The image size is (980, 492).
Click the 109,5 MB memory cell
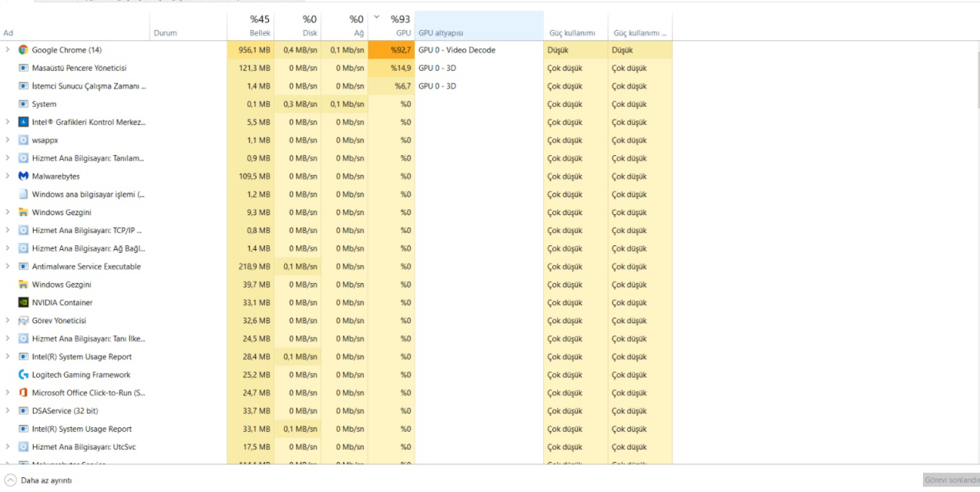[x=250, y=176]
